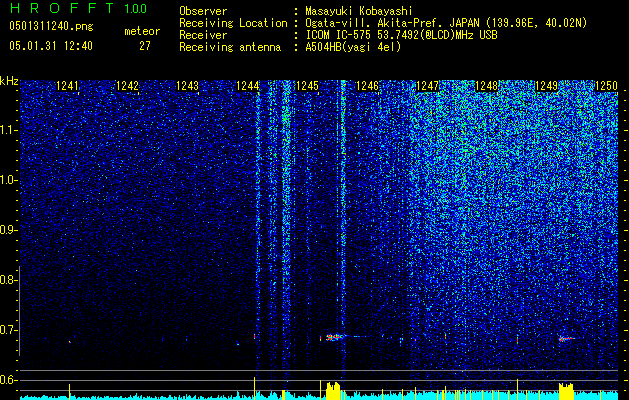Image resolution: width=629 pixels, height=400 pixels.
Task: Click the Receiving antenna label
Action: point(230,47)
